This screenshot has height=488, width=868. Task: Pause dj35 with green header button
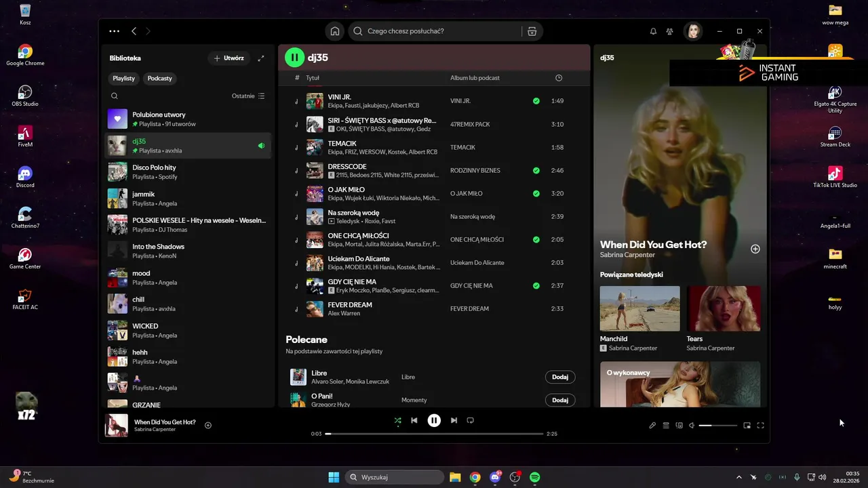294,58
